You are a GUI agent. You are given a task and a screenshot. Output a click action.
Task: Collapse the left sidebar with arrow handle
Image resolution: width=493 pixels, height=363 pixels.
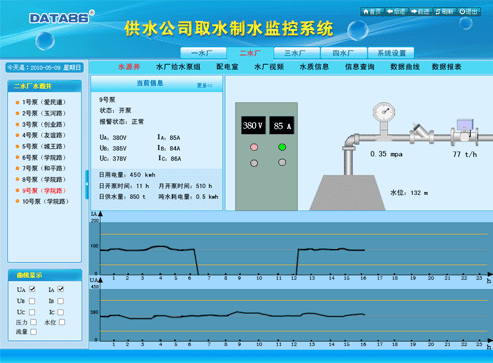87,184
